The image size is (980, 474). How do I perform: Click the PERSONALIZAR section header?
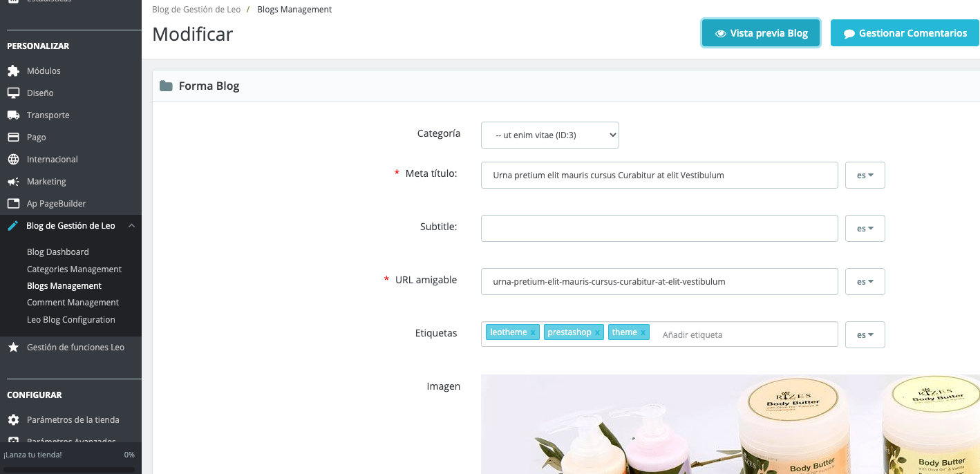click(x=38, y=46)
